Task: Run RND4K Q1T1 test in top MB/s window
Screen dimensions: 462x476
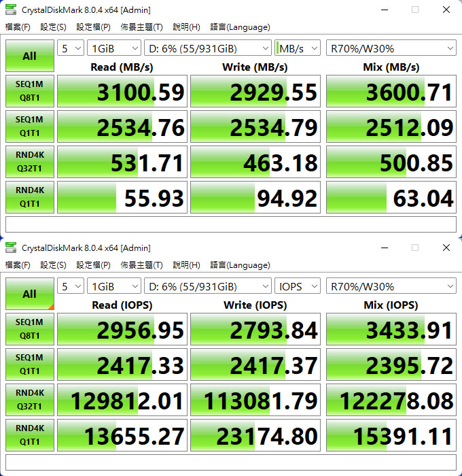Action: (30, 197)
